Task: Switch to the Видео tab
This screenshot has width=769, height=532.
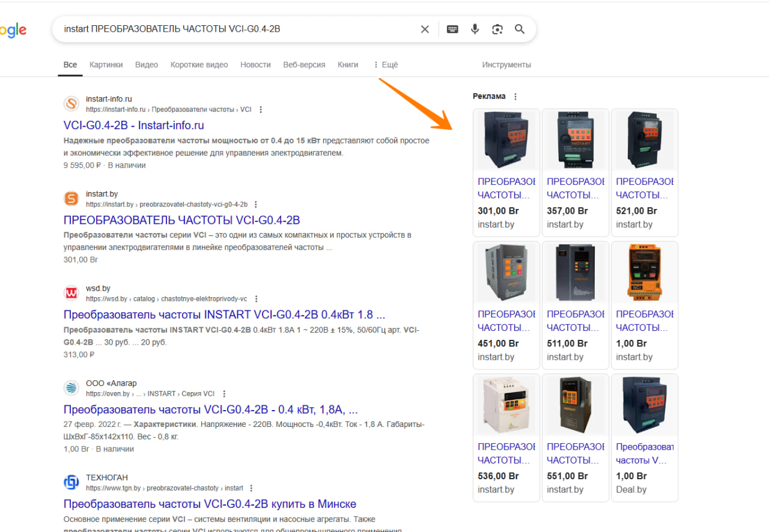Action: point(147,65)
